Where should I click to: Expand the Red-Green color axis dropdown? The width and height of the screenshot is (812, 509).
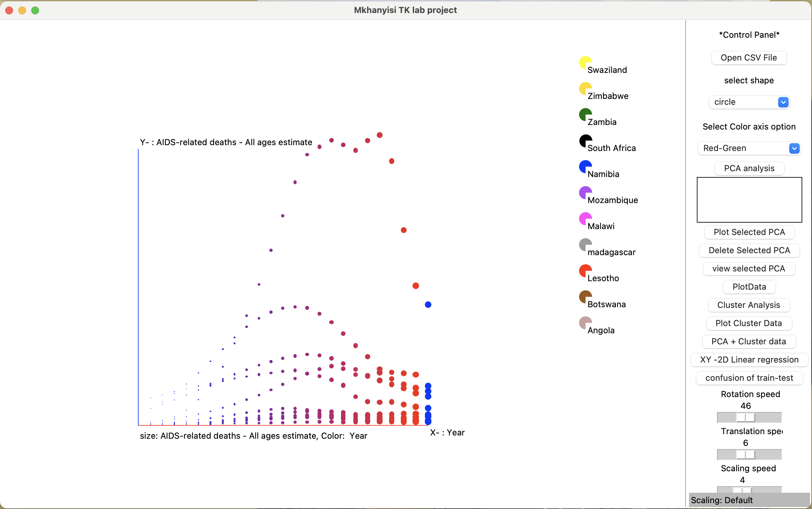[x=749, y=148]
